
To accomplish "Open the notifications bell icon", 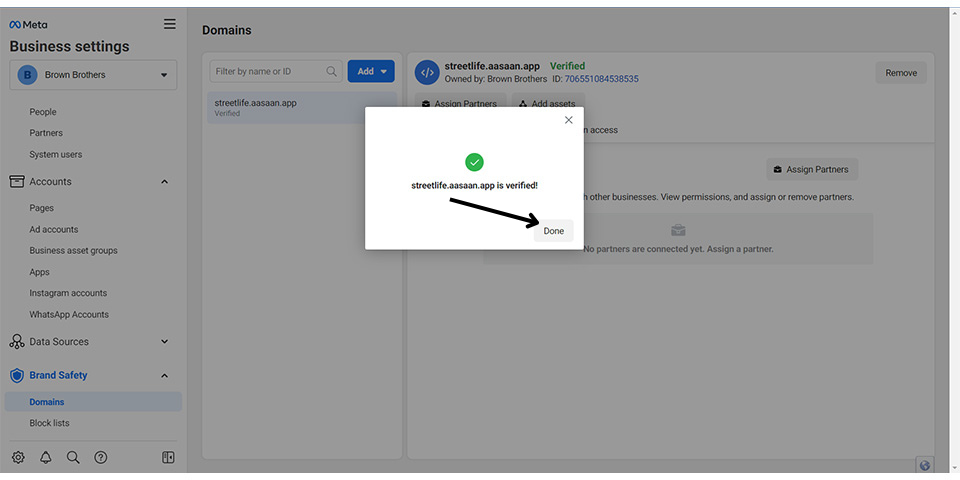I will coord(46,457).
